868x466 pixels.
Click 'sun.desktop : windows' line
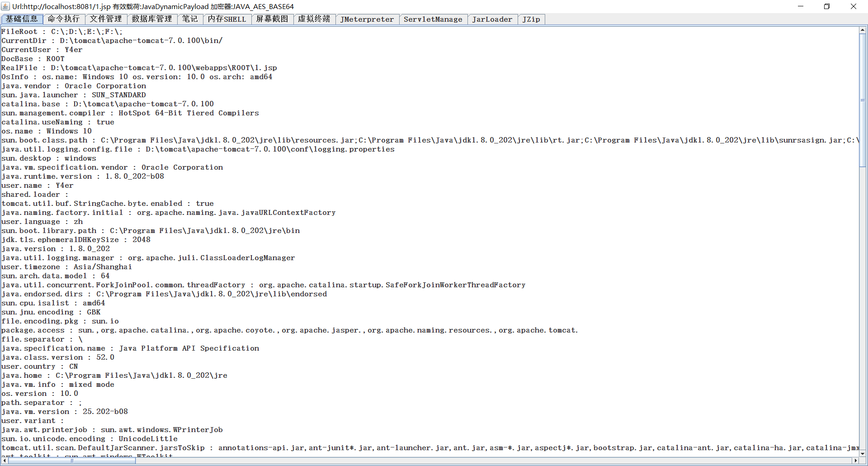point(49,158)
